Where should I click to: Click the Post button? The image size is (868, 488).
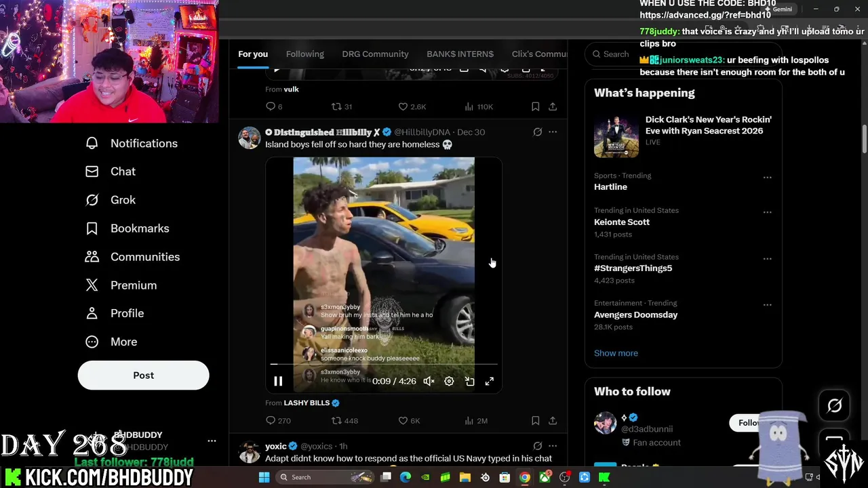coord(143,375)
